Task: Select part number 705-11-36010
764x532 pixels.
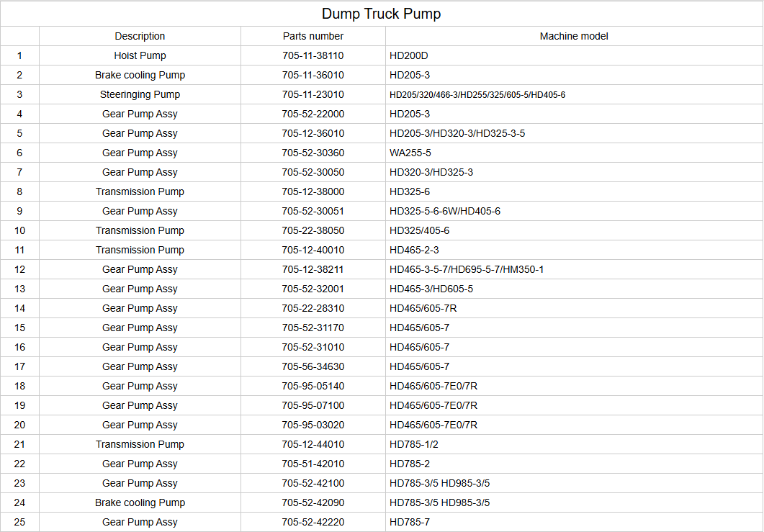Action: click(313, 75)
